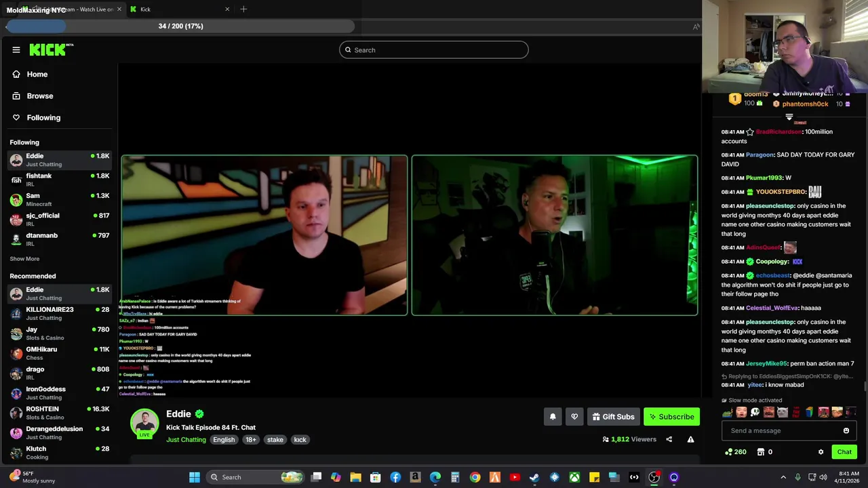The image size is (868, 488).
Task: Unfollow Eddie via broken-heart icon
Action: click(x=574, y=417)
